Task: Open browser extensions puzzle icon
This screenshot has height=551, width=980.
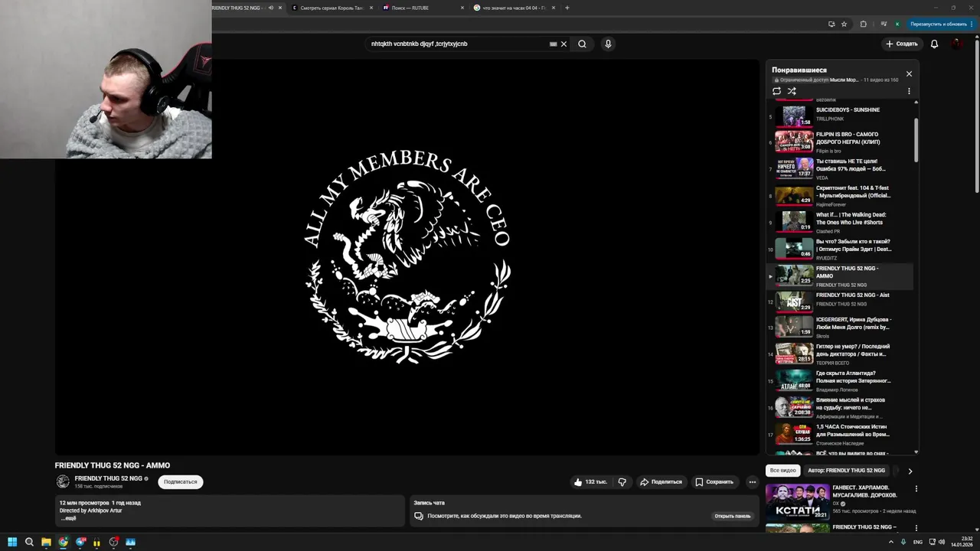Action: [863, 24]
